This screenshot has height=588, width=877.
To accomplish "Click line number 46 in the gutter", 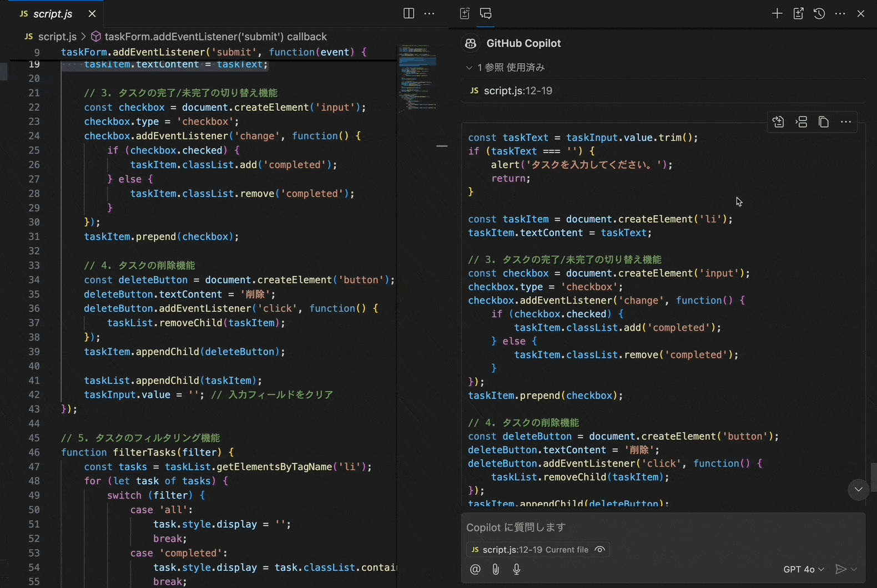I will [34, 452].
